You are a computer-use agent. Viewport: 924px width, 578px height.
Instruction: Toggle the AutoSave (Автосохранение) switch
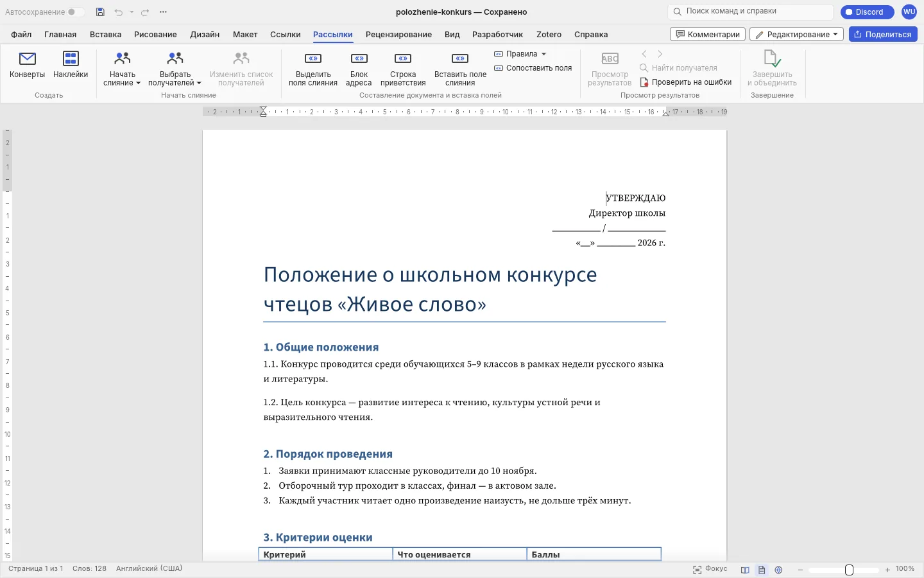pyautogui.click(x=75, y=12)
